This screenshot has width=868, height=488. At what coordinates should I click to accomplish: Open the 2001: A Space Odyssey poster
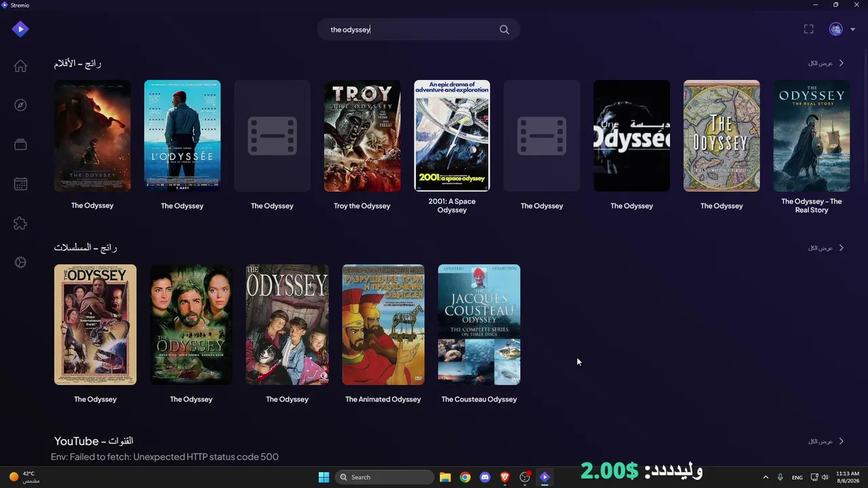(x=452, y=136)
